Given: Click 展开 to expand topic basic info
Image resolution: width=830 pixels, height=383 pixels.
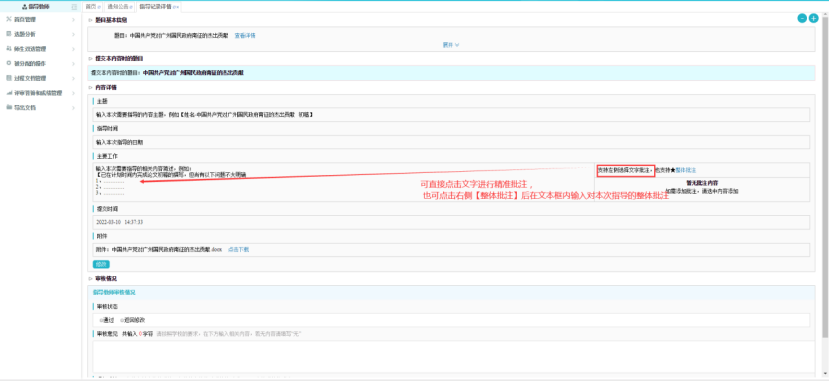Looking at the screenshot, I should [450, 45].
